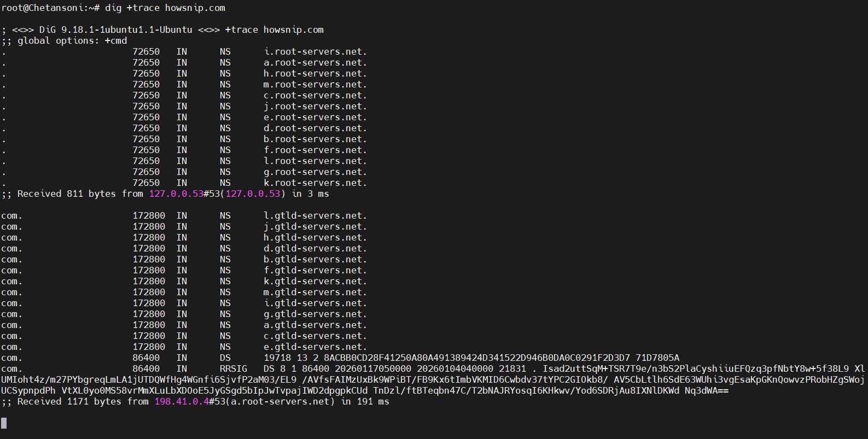The width and height of the screenshot is (868, 439).
Task: Click the l.gtld-servers.net. NS record
Action: coord(315,216)
